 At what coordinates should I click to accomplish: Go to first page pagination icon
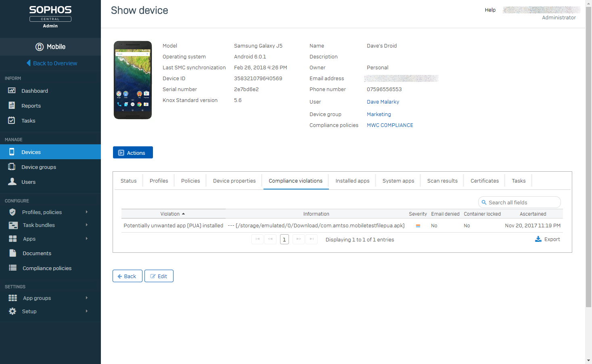pyautogui.click(x=257, y=239)
